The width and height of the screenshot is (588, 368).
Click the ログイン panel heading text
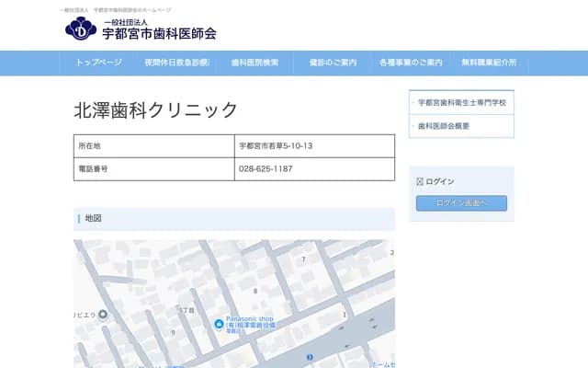click(x=440, y=182)
